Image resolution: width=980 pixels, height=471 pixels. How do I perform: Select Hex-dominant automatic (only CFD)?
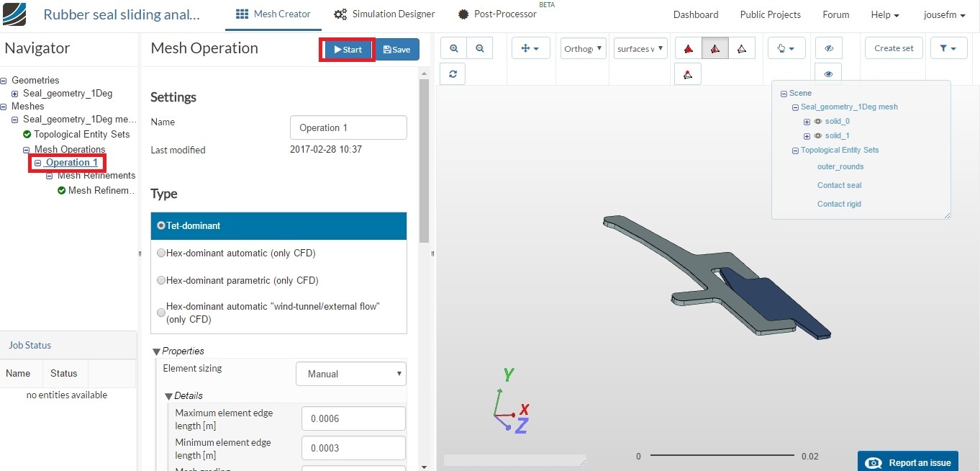(x=278, y=253)
